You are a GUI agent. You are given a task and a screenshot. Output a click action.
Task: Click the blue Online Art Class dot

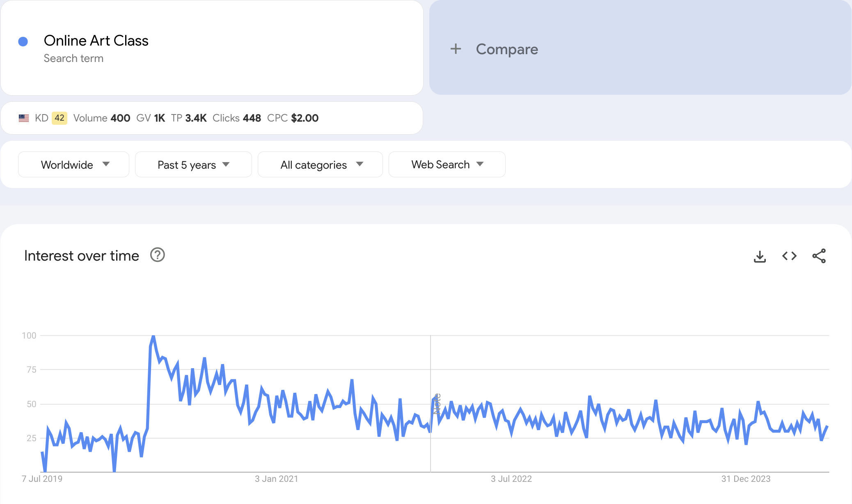point(23,41)
